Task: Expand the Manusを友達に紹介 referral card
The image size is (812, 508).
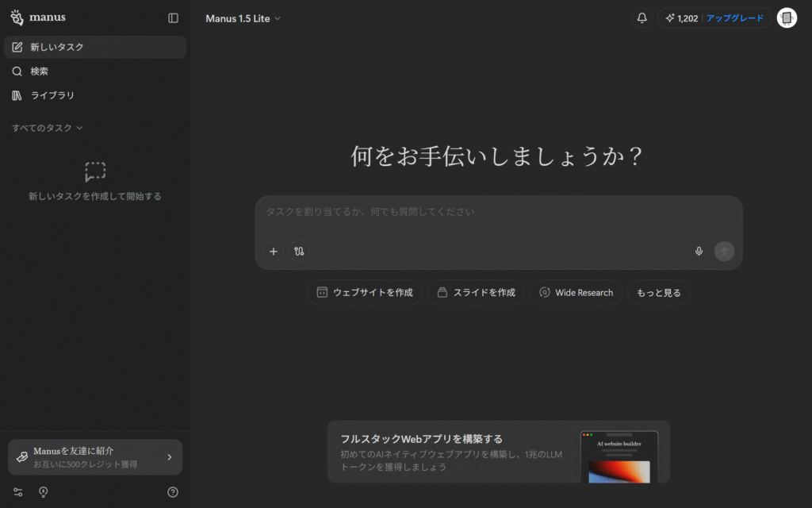Action: click(x=95, y=457)
